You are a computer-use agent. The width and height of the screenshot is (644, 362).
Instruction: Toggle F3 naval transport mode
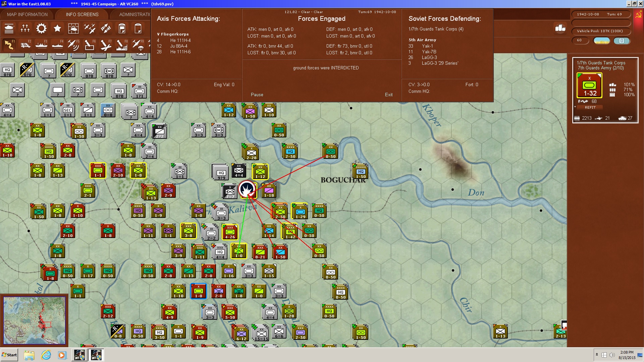tap(41, 45)
